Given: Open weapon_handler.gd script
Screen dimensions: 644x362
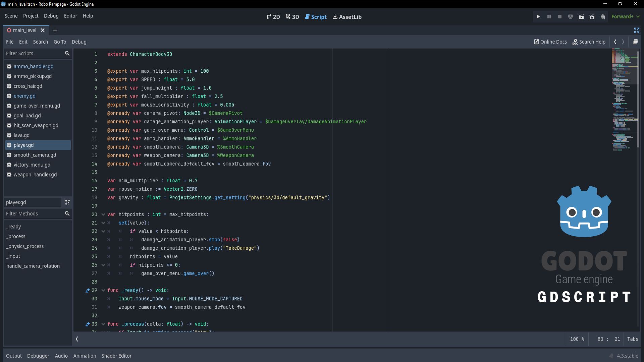Looking at the screenshot, I should click(x=38, y=175).
